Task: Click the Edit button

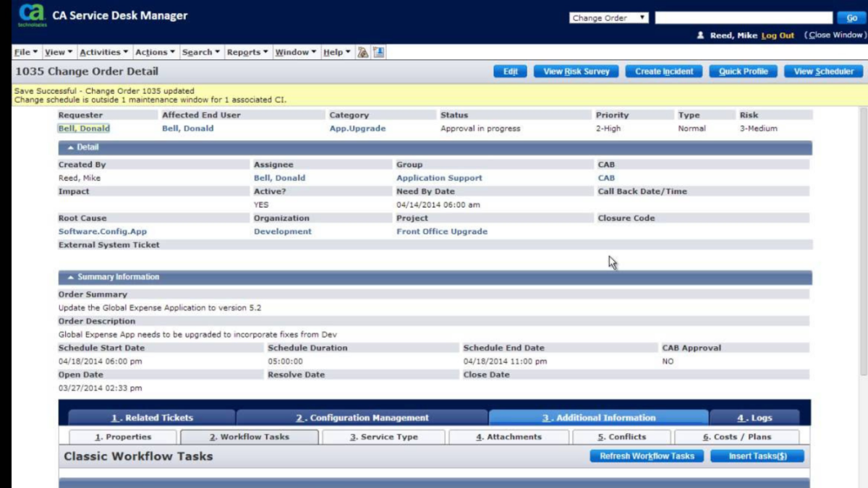Action: pos(511,71)
